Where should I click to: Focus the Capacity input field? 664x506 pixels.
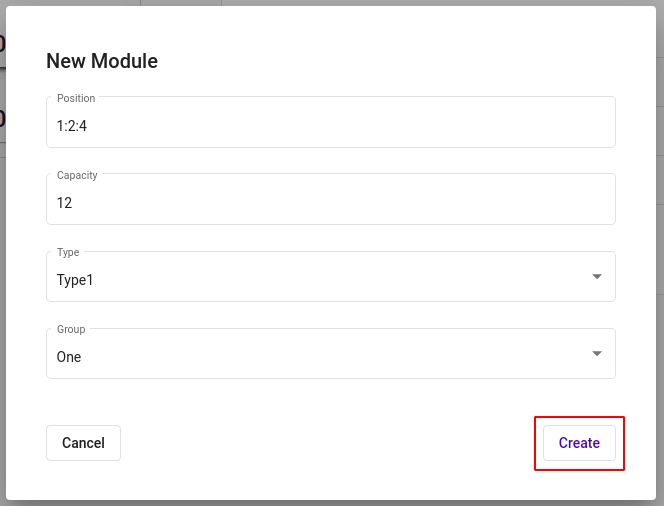330,202
